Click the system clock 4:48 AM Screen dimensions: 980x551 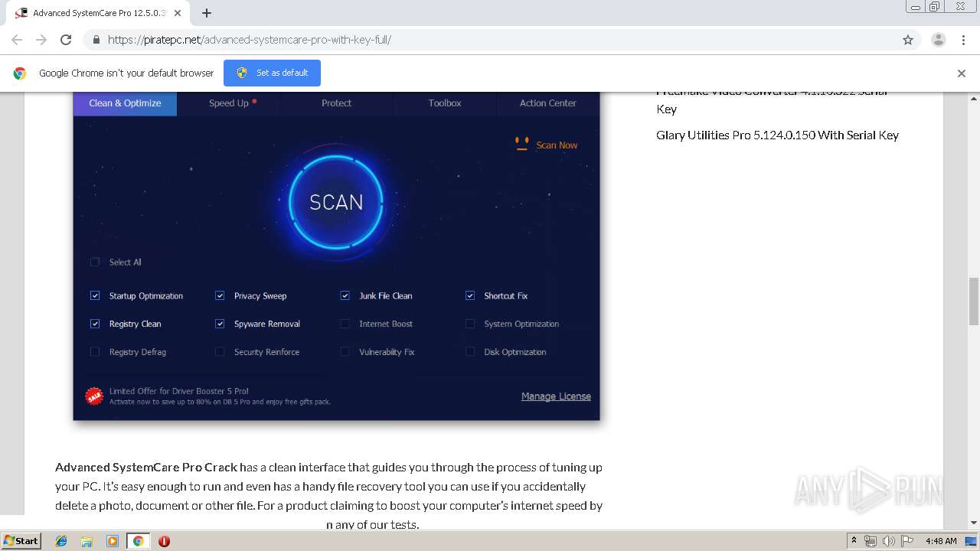pyautogui.click(x=941, y=541)
